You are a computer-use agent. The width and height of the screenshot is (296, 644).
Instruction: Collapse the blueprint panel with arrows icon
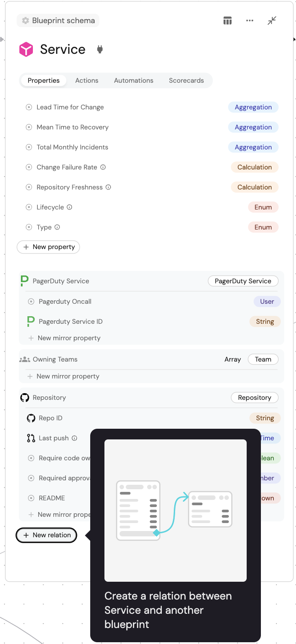[272, 21]
